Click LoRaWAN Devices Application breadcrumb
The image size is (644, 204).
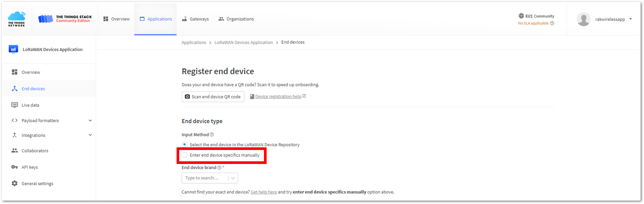[244, 42]
